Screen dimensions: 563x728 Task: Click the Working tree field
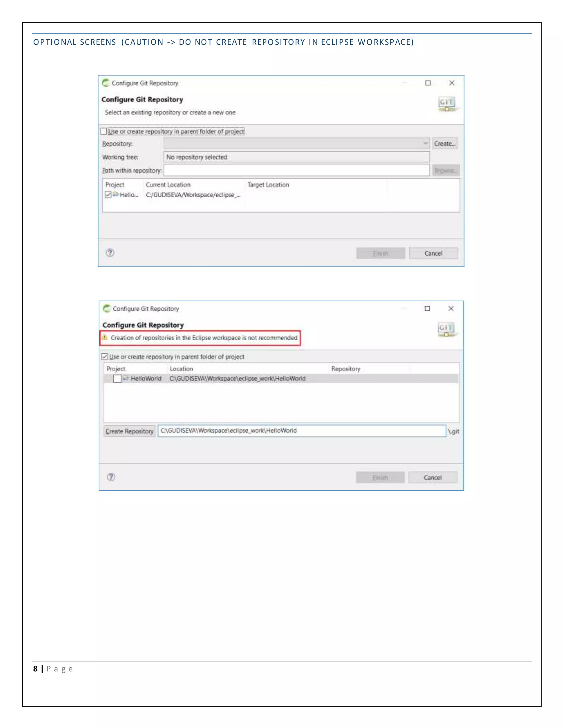coord(297,157)
